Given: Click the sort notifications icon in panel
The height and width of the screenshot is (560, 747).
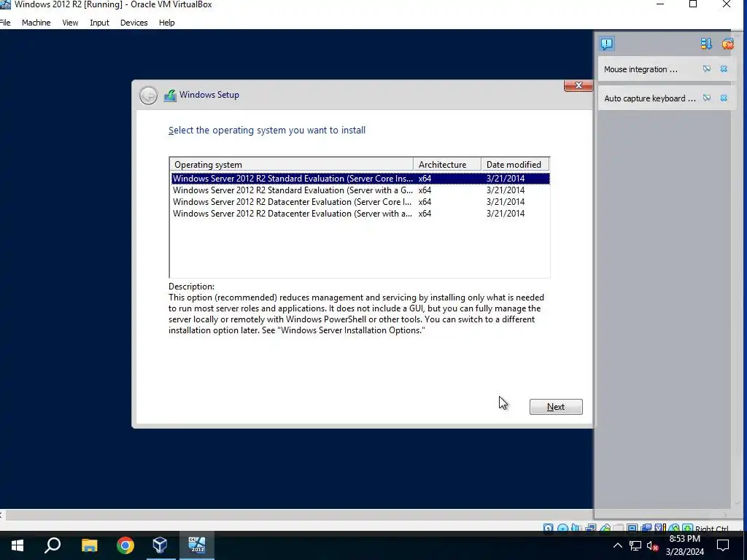Looking at the screenshot, I should (x=706, y=44).
